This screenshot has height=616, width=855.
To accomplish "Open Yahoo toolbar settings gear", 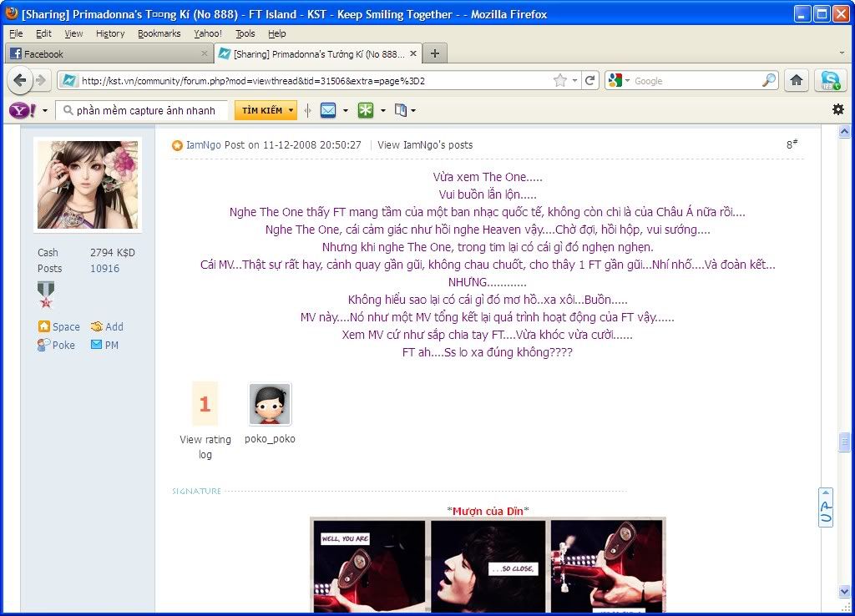I will pos(838,109).
